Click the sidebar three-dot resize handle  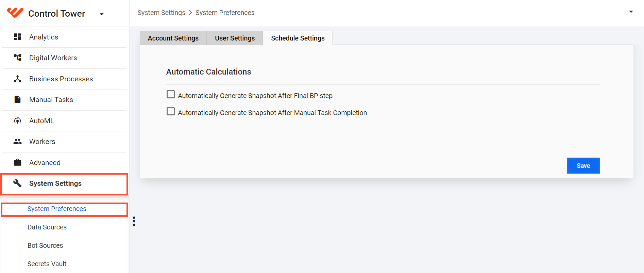pyautogui.click(x=134, y=221)
